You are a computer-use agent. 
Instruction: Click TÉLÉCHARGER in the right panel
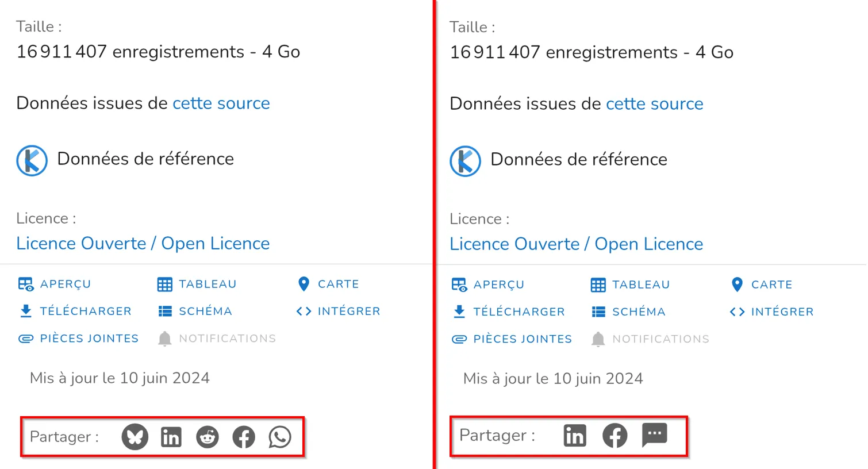pos(508,312)
